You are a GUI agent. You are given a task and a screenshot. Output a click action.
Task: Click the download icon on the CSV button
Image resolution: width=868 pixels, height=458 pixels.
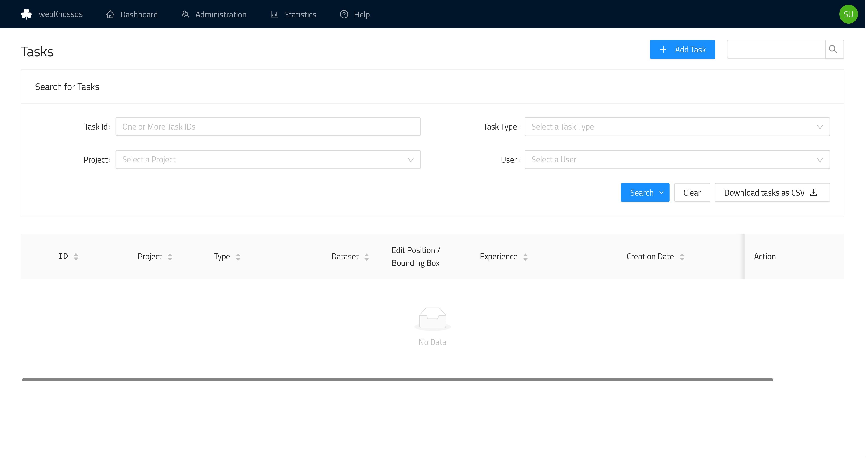(814, 192)
